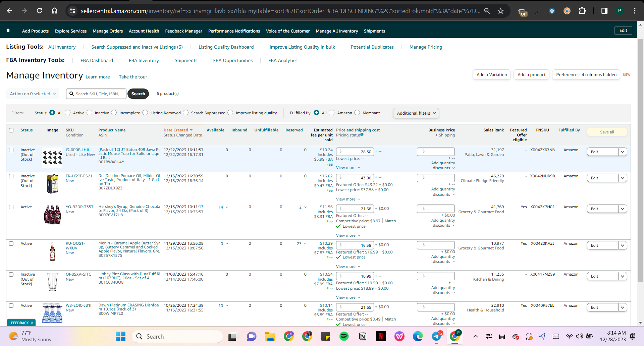Expand View more for Libbey Pint Glass
644x346 pixels.
348,297
